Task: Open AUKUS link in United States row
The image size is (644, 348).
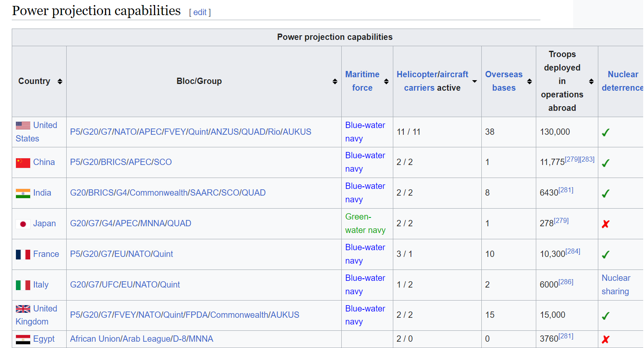Action: 297,132
